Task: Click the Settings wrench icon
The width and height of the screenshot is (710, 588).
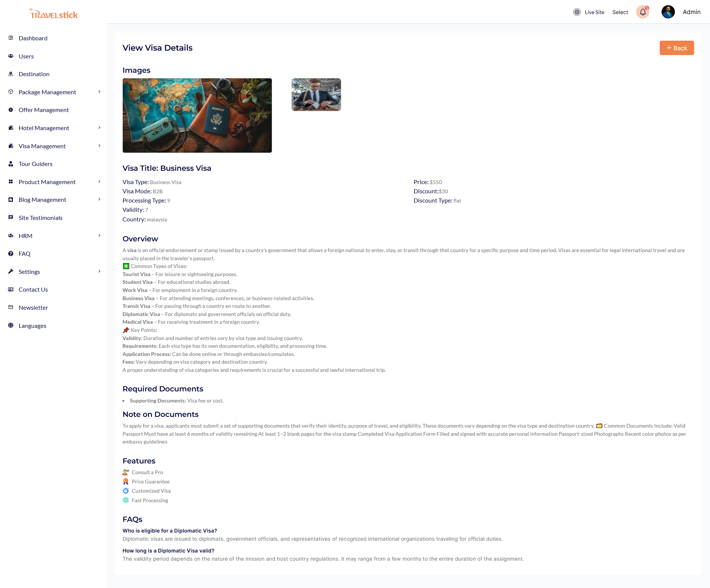Action: pyautogui.click(x=11, y=271)
